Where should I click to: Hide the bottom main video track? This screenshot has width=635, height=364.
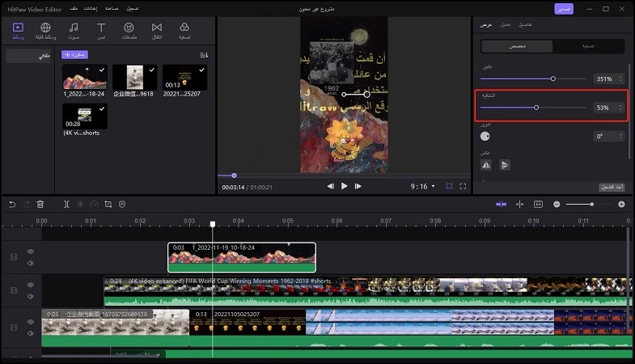tap(31, 322)
